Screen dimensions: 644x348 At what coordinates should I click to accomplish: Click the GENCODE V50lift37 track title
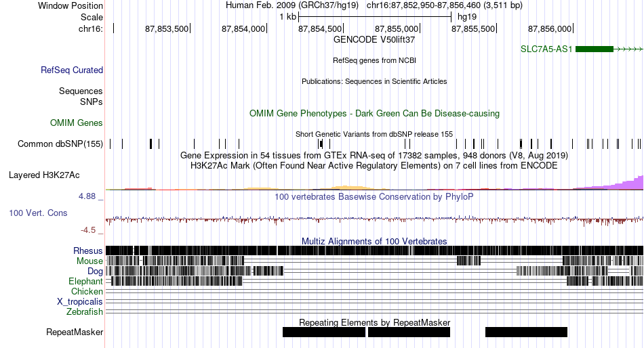pos(374,40)
